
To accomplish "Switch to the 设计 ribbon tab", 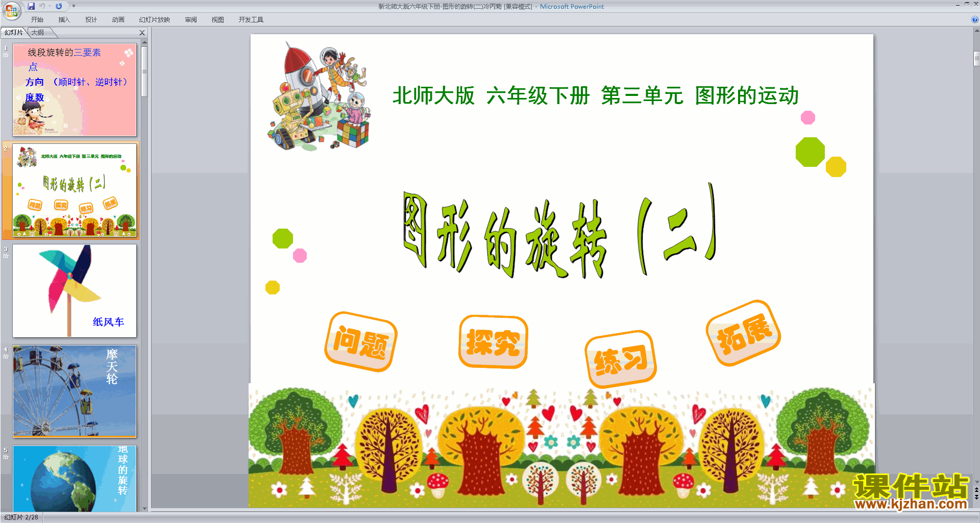I will click(x=91, y=20).
